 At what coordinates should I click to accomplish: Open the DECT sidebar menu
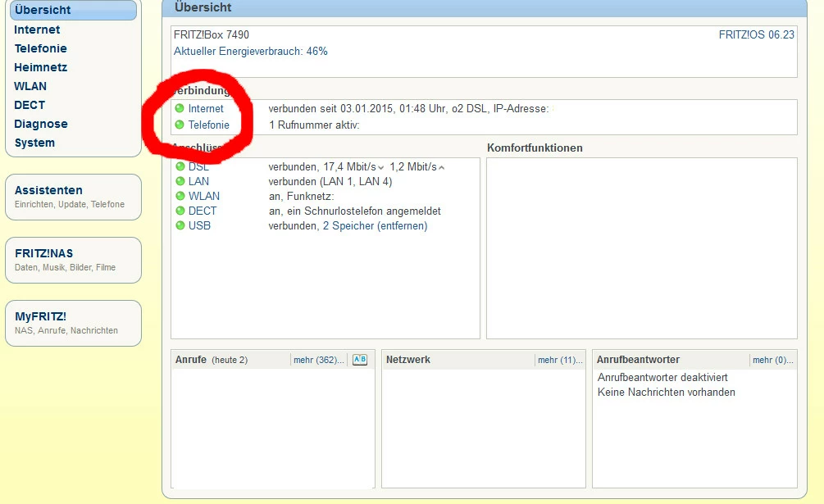pos(30,105)
